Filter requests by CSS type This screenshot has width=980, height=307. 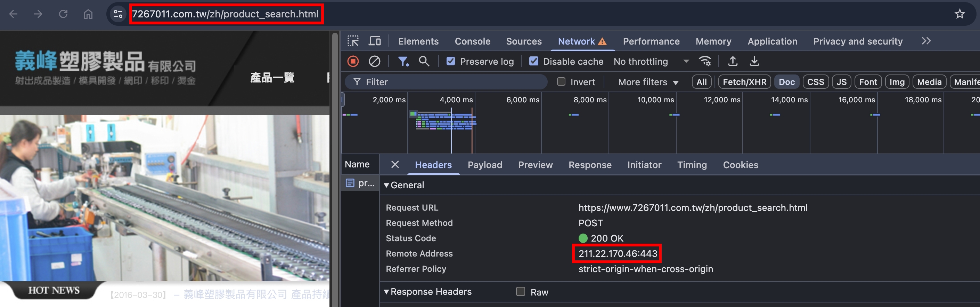(816, 82)
